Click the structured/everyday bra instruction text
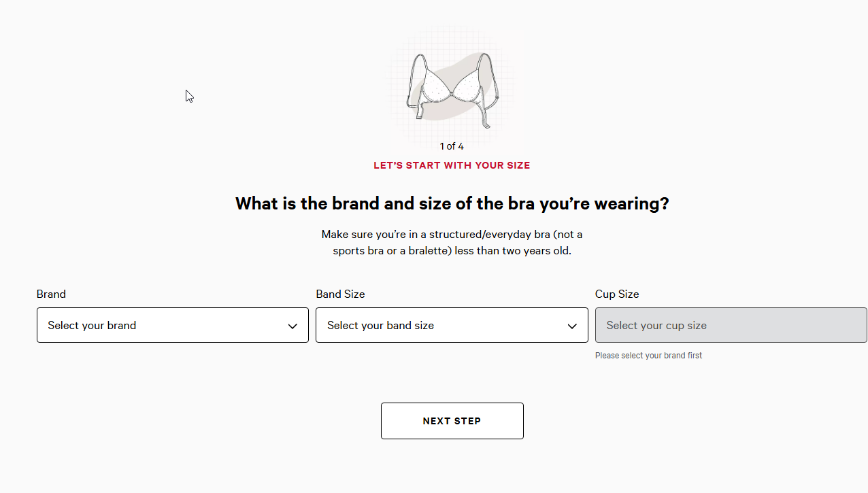This screenshot has height=493, width=868. 452,242
